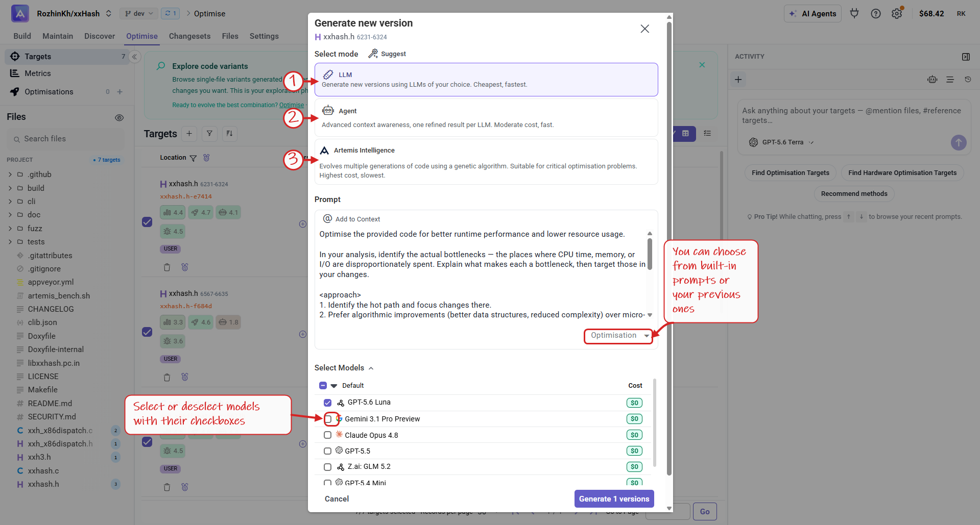Click the Search files input

click(65, 139)
